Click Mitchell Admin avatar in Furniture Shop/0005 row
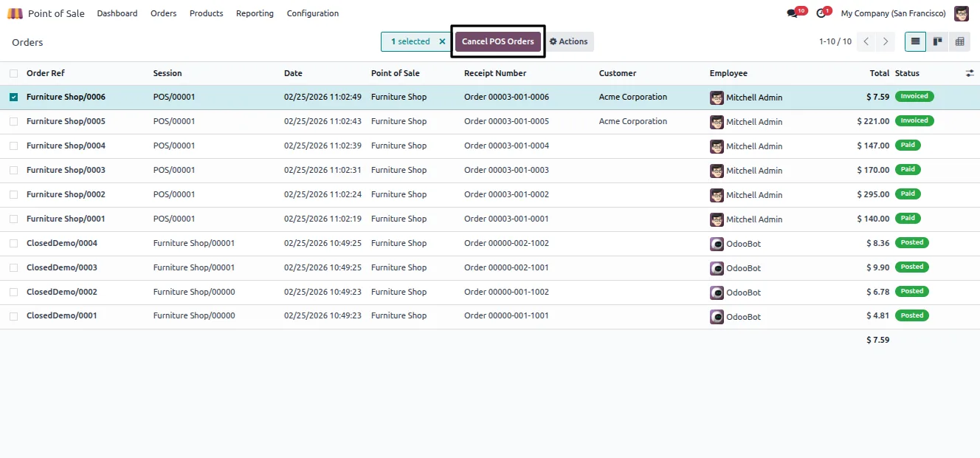Viewport: 980px width, 458px height. click(x=717, y=122)
